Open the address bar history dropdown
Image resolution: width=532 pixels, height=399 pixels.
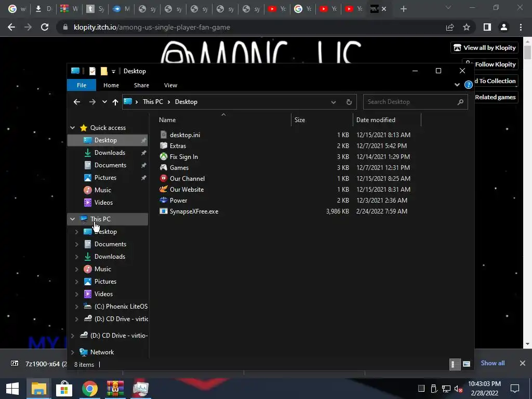[x=334, y=102]
